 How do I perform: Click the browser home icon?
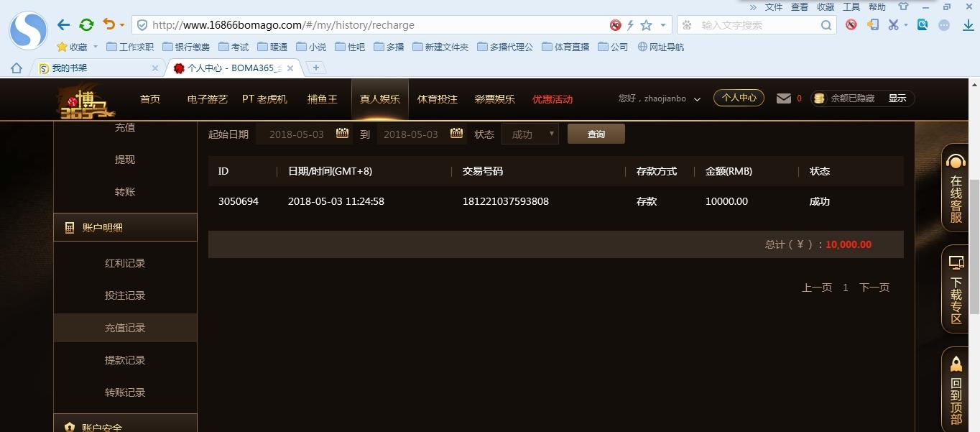pos(16,68)
